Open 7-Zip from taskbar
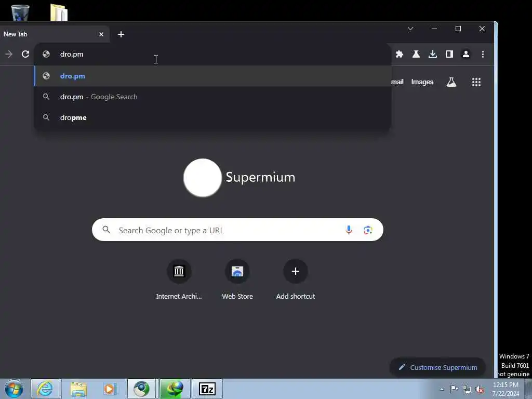 coord(207,389)
